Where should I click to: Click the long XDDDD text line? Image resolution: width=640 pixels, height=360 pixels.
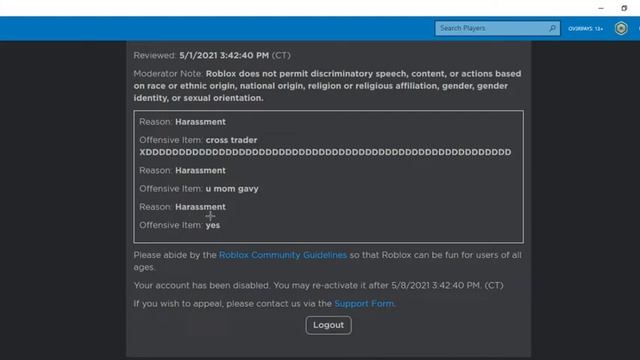[325, 152]
